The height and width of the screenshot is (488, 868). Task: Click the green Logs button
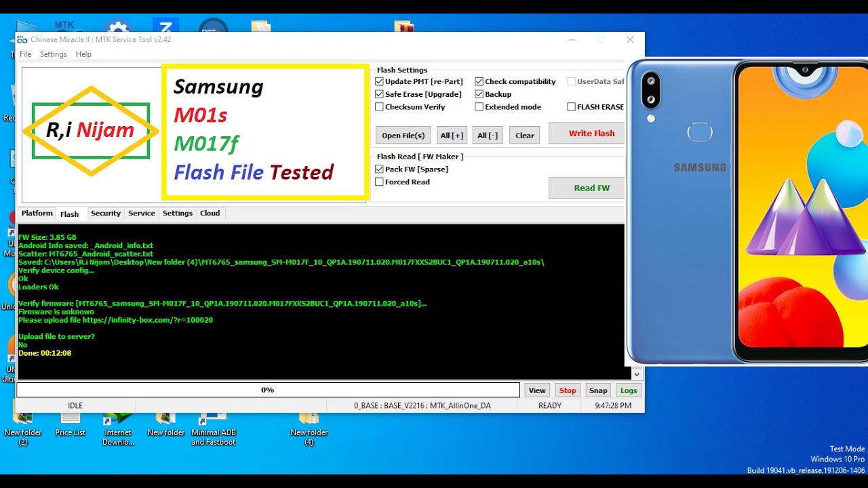point(629,390)
